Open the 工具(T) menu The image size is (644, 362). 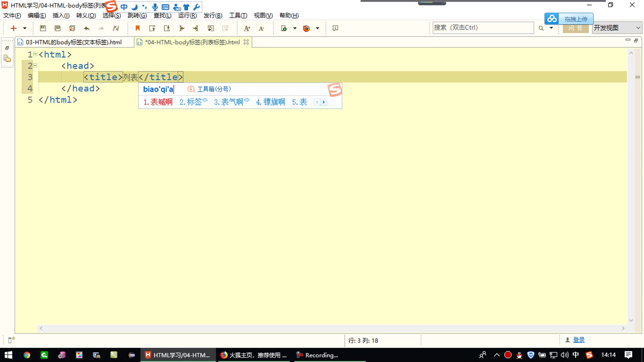[x=238, y=15]
